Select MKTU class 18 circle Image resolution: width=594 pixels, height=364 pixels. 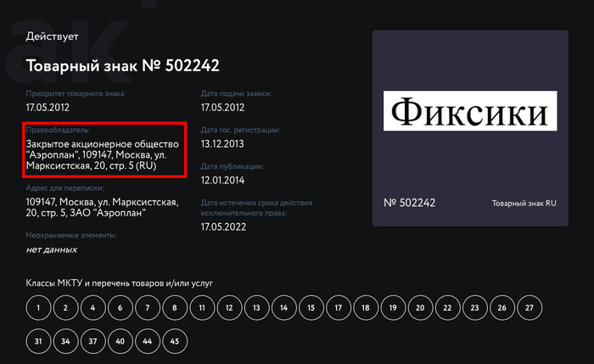point(366,307)
